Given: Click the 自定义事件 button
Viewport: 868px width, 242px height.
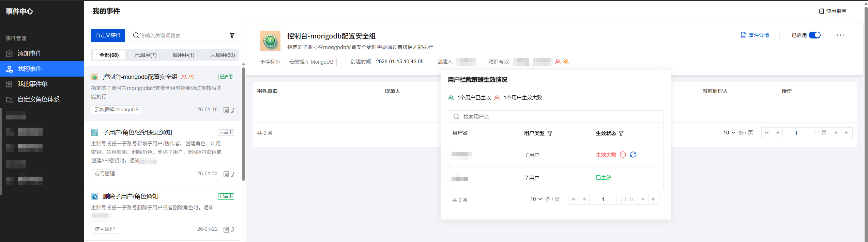Looking at the screenshot, I should click(x=108, y=35).
